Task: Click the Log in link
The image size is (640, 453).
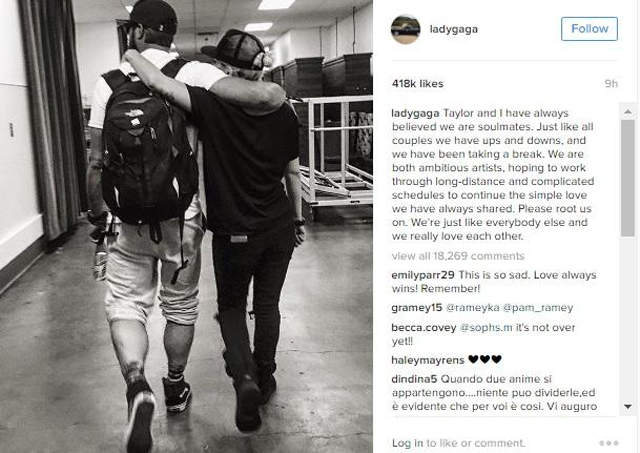Action: [x=407, y=443]
